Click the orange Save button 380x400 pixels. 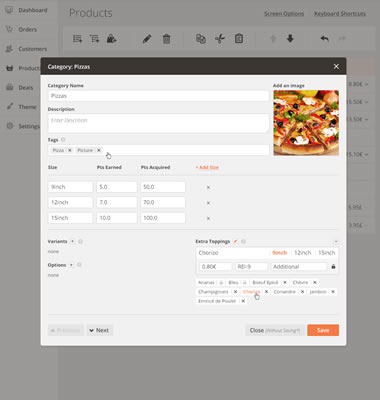pyautogui.click(x=323, y=330)
